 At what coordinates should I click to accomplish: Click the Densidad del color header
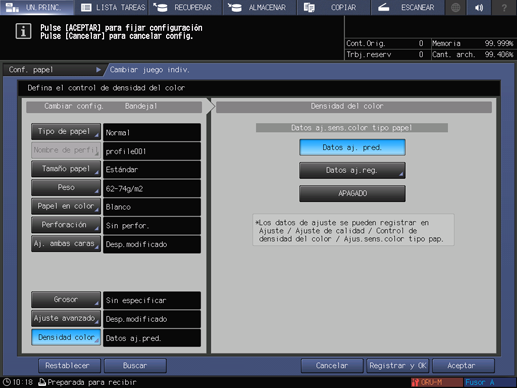click(354, 106)
